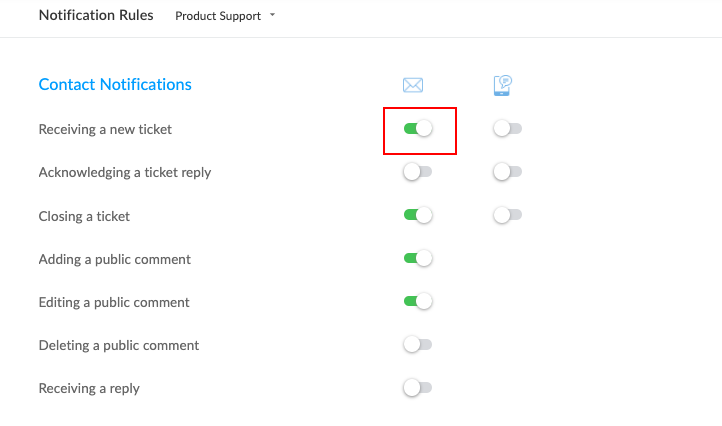Click the Receiving a reply label

pyautogui.click(x=89, y=388)
